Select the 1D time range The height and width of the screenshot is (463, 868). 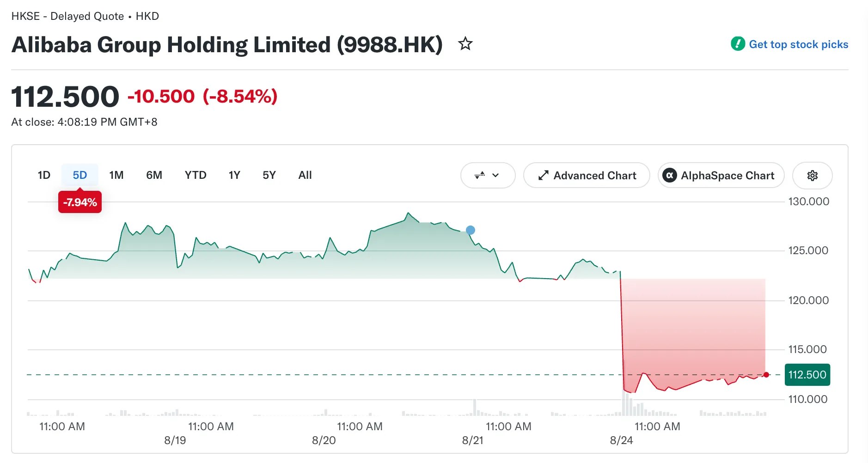coord(44,175)
